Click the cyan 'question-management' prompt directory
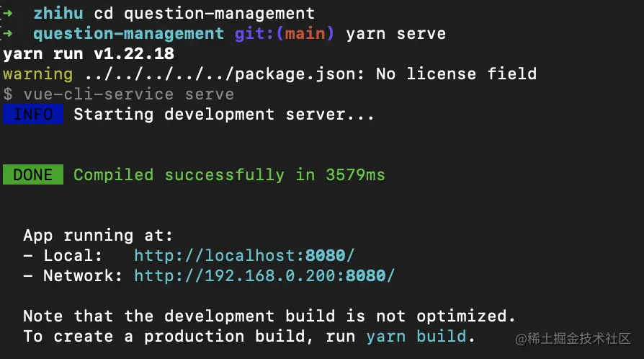The height and width of the screenshot is (359, 644). click(x=128, y=34)
